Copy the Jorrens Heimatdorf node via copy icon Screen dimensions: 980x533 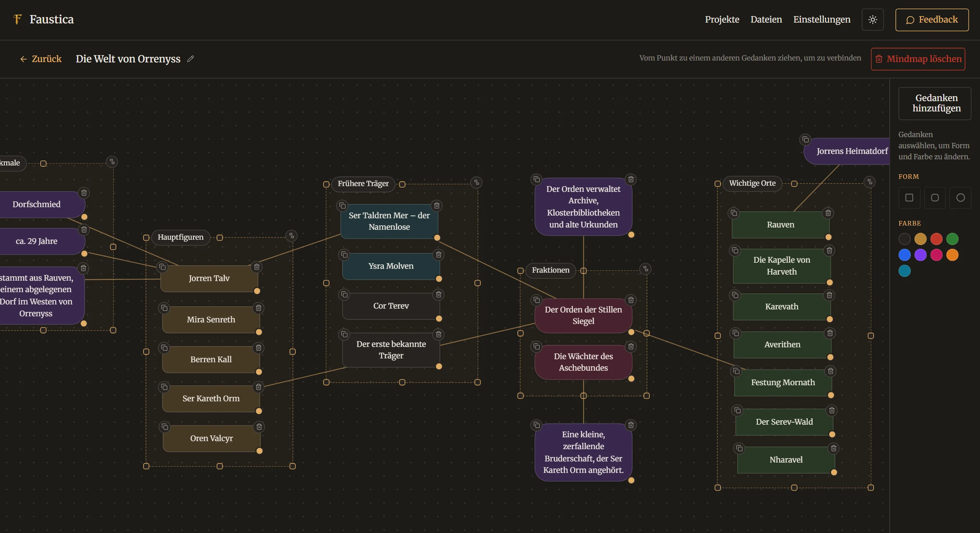(805, 139)
